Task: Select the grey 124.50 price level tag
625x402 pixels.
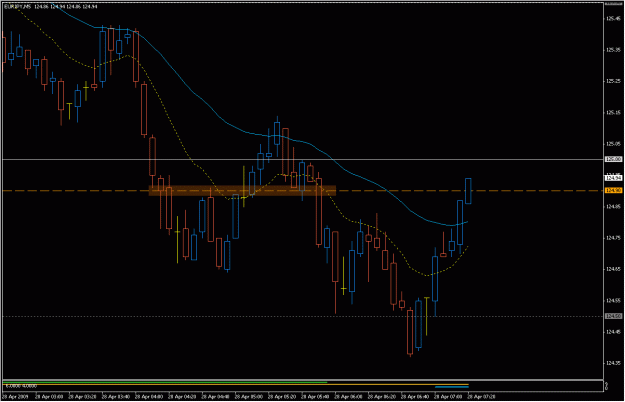Action: pos(613,316)
